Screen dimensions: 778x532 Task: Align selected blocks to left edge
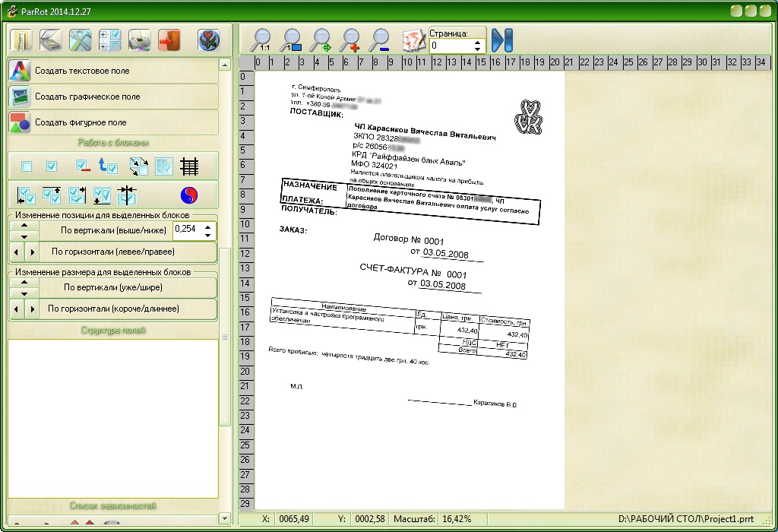[x=26, y=195]
